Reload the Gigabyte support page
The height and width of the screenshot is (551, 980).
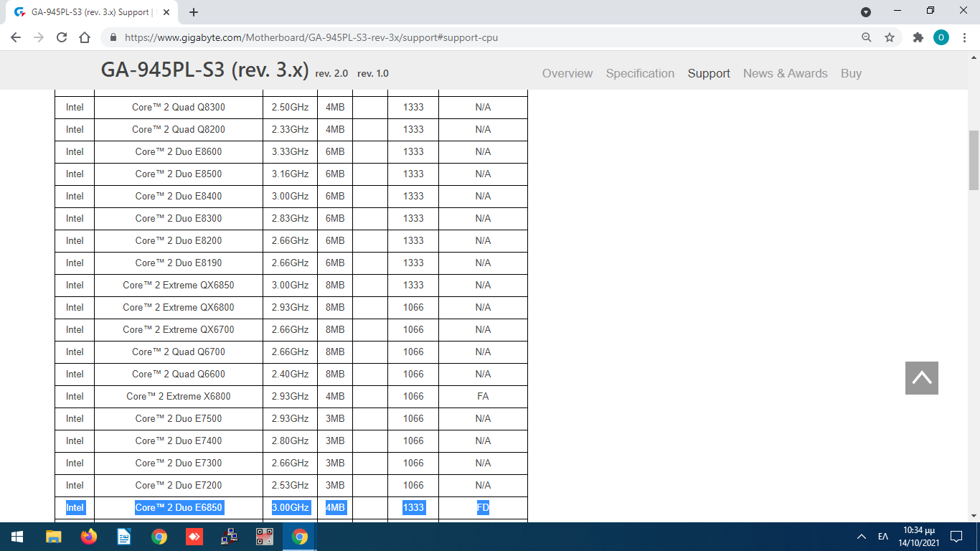62,37
